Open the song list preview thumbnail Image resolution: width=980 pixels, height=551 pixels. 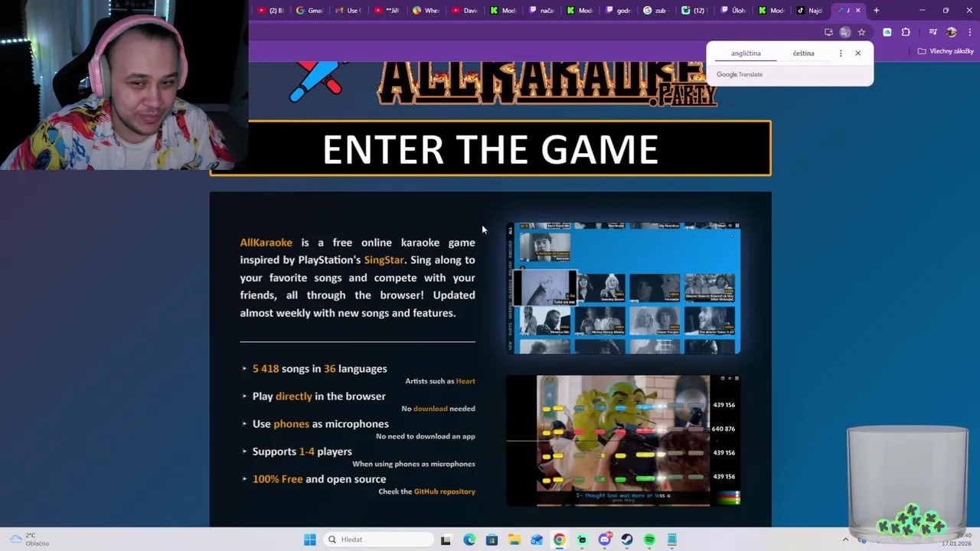tap(623, 289)
